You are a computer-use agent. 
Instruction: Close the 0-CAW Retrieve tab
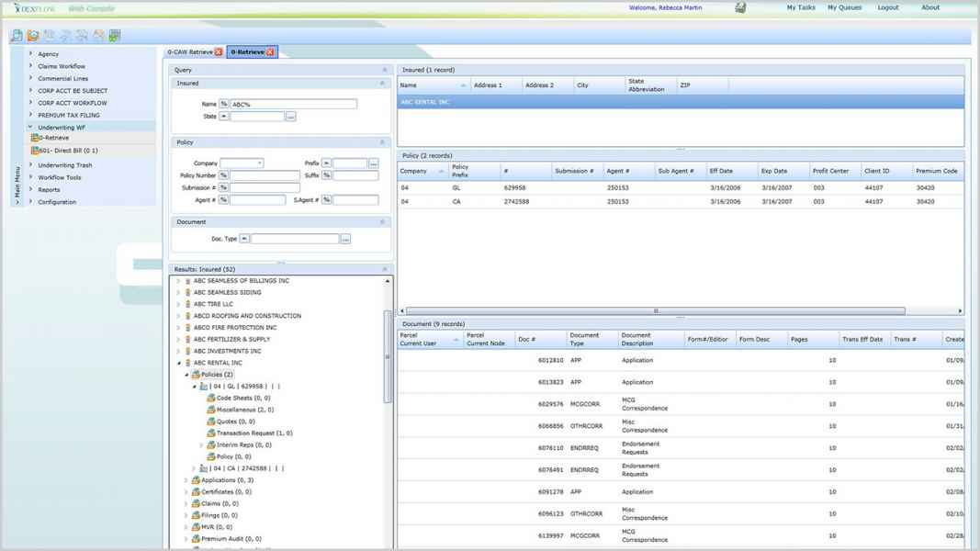tap(219, 52)
